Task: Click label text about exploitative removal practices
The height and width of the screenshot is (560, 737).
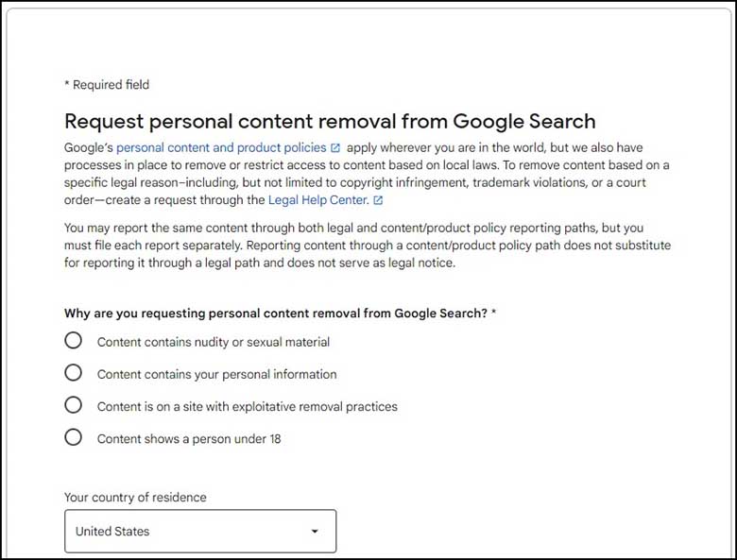Action: click(x=248, y=406)
